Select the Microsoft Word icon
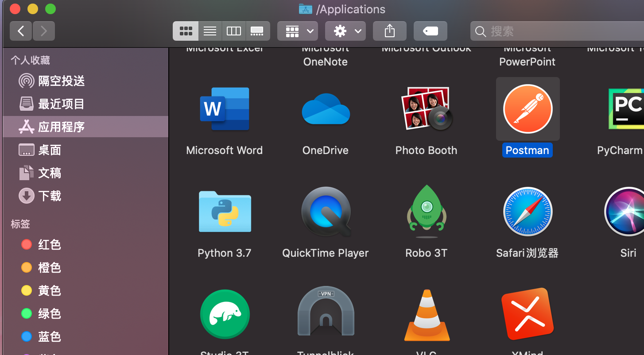The height and width of the screenshot is (355, 644). [225, 109]
